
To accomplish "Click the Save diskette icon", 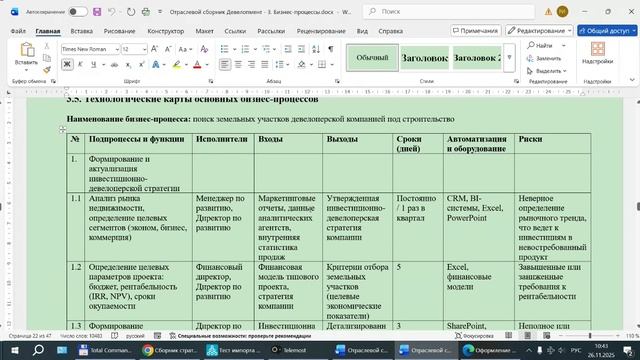I will [97, 12].
